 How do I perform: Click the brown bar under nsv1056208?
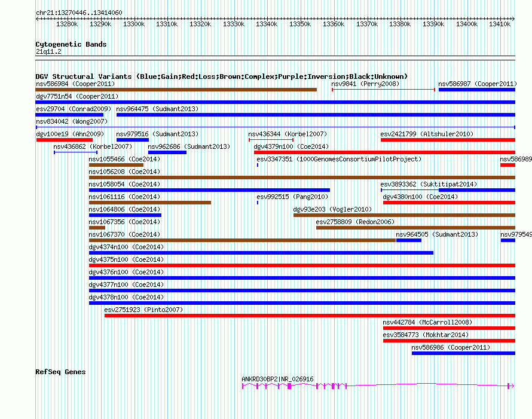coord(302,178)
